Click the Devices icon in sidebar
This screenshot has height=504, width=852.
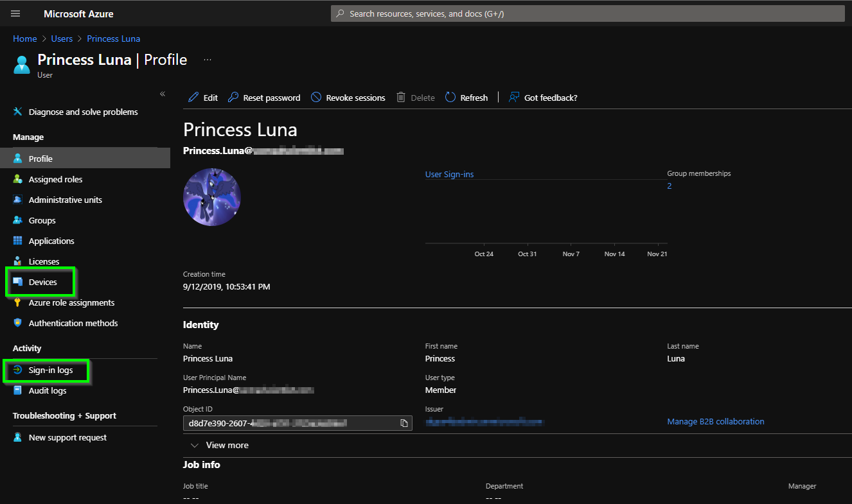pyautogui.click(x=18, y=282)
